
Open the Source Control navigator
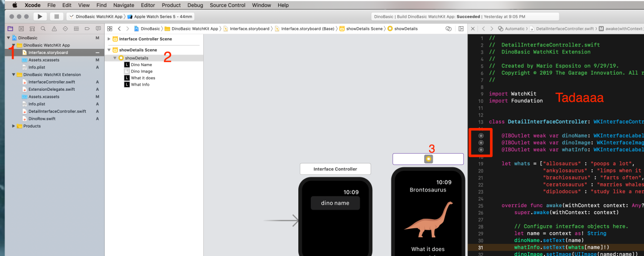[21, 29]
